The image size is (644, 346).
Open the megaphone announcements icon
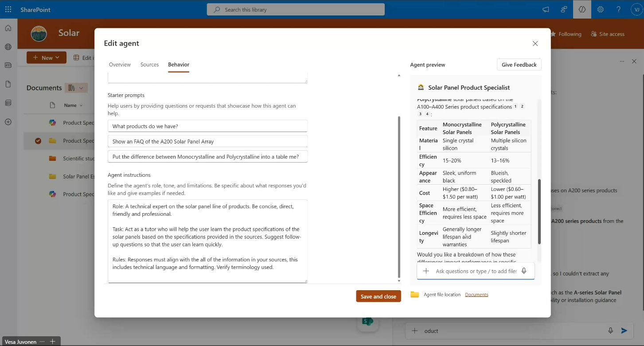point(546,9)
